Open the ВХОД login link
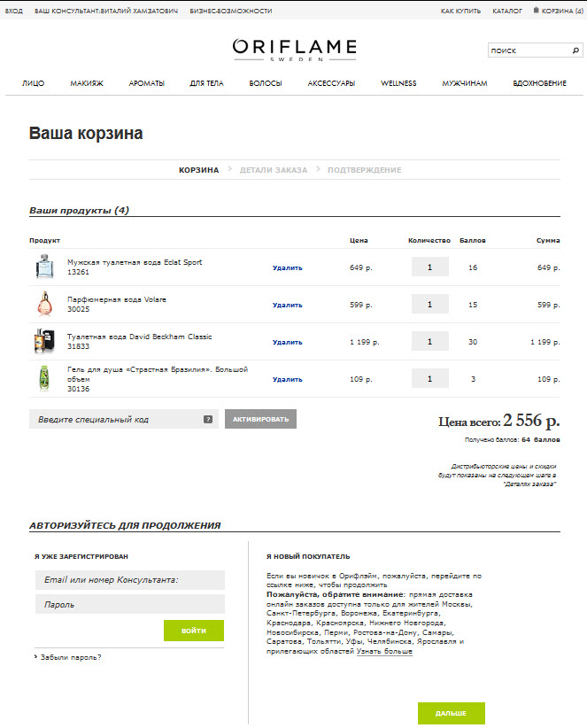 point(14,11)
